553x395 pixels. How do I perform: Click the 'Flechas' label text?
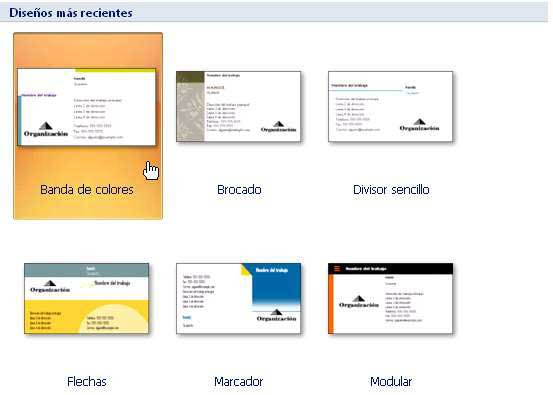[87, 382]
